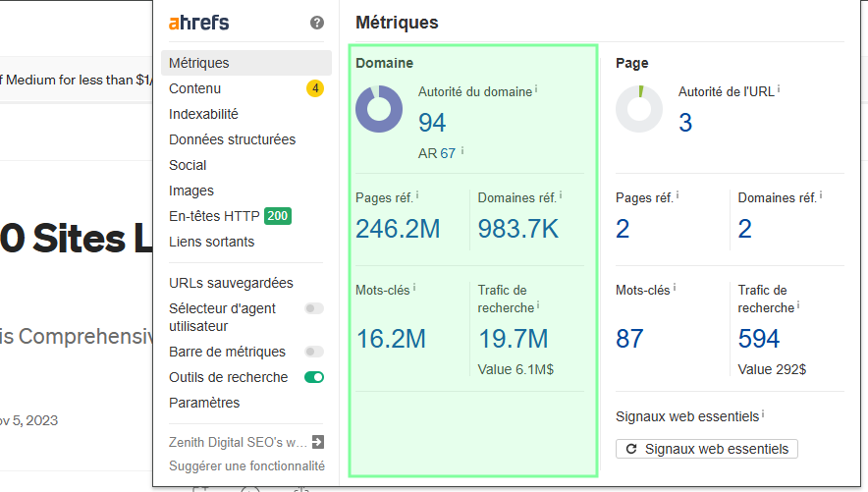This screenshot has height=492, width=868.
Task: Click domain search traffic value 19.7M
Action: click(514, 339)
